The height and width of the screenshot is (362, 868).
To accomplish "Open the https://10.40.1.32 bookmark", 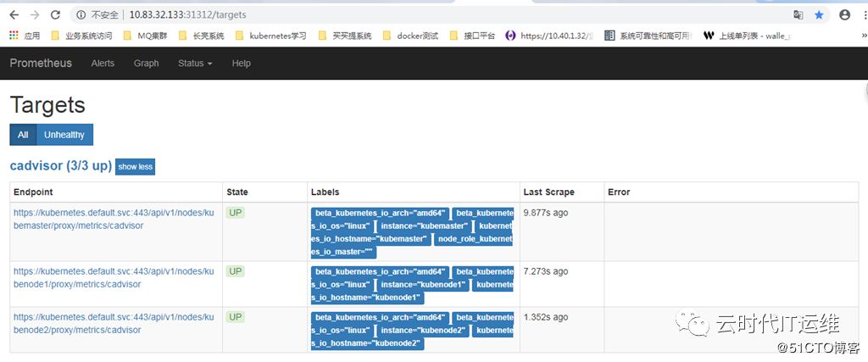I will [549, 36].
